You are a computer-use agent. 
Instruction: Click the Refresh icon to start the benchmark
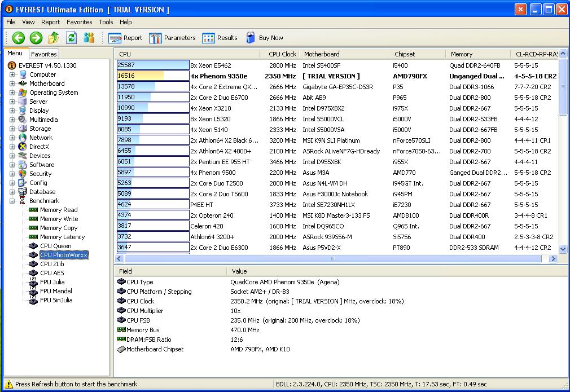tap(71, 38)
